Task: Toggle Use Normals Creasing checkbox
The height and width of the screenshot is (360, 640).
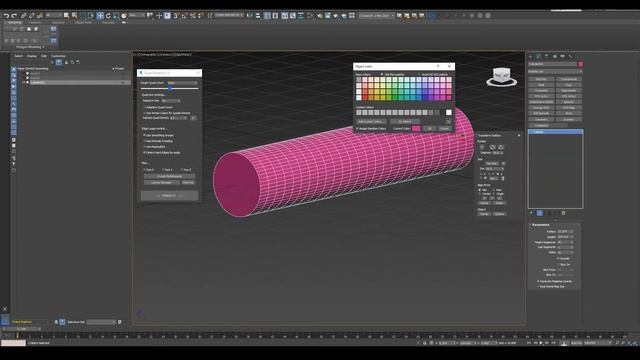Action: (144, 141)
